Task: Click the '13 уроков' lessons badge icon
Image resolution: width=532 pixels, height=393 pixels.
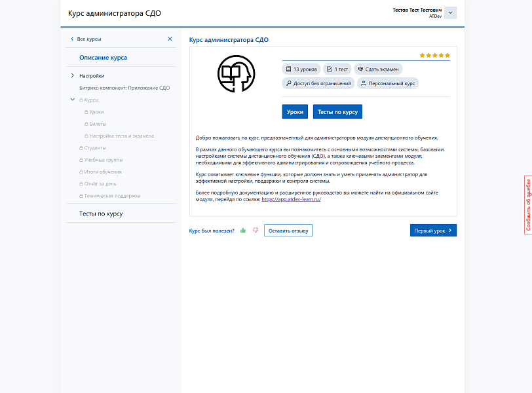Action: pyautogui.click(x=288, y=68)
